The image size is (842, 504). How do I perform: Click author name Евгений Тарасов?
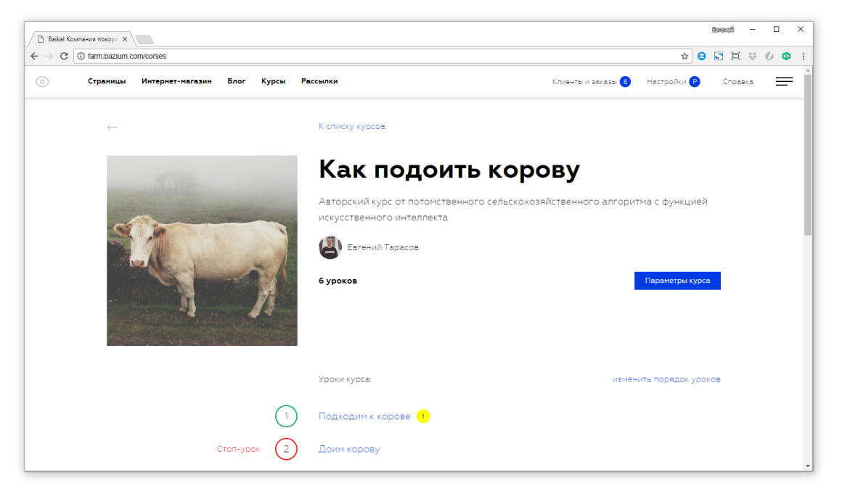coord(383,247)
